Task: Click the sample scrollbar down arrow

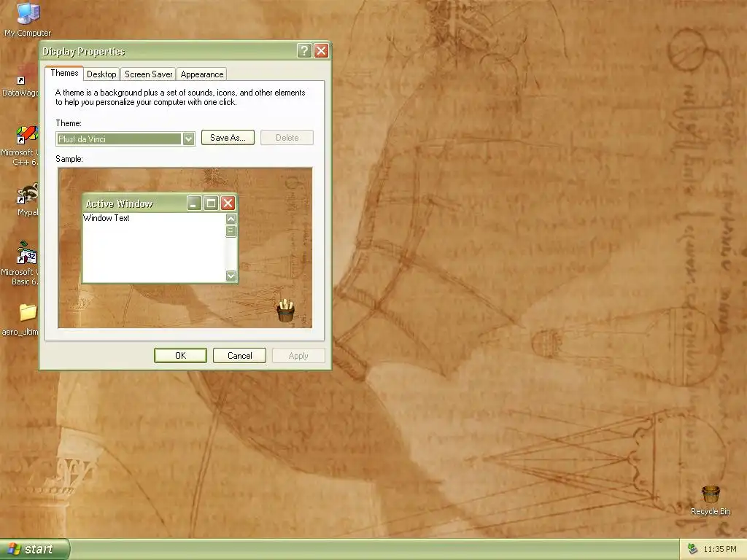Action: coord(231,276)
